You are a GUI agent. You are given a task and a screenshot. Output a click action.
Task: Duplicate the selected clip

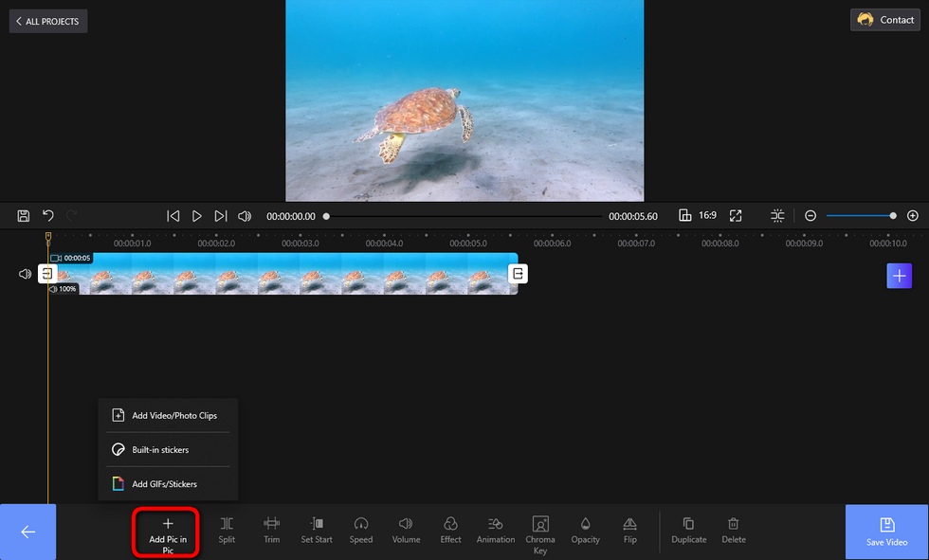pyautogui.click(x=688, y=531)
